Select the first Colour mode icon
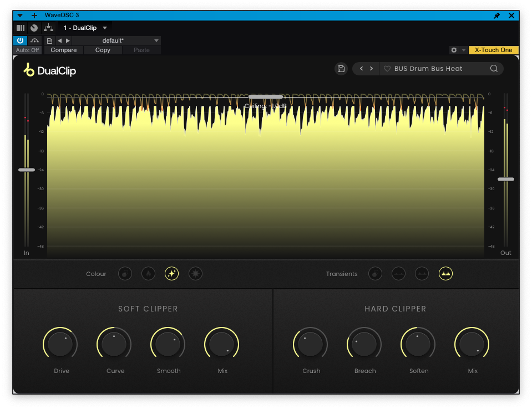The width and height of the screenshot is (532, 409). [x=125, y=273]
